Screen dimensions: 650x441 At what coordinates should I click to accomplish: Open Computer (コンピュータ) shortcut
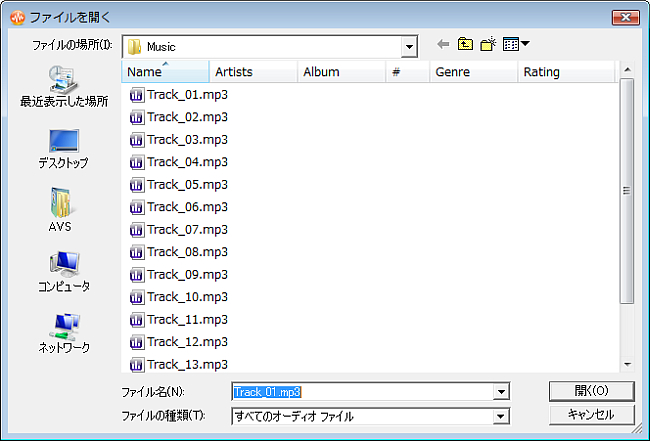tap(64, 271)
